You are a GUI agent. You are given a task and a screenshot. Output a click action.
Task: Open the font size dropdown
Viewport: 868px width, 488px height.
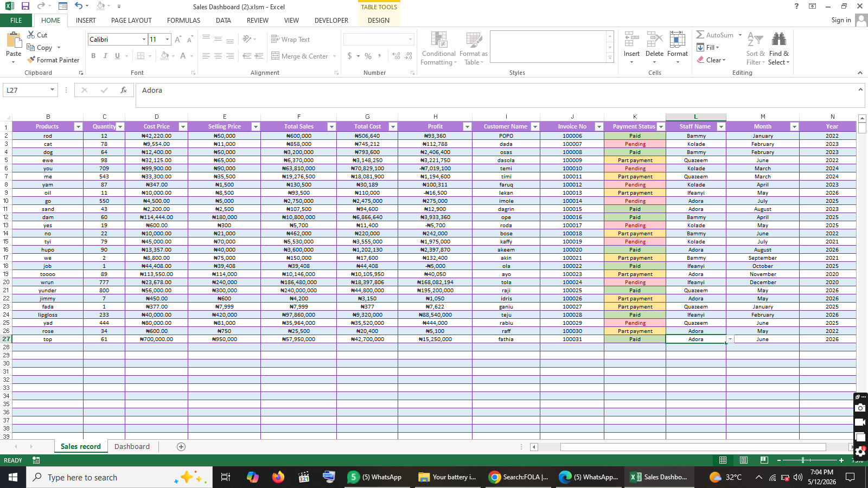click(168, 39)
